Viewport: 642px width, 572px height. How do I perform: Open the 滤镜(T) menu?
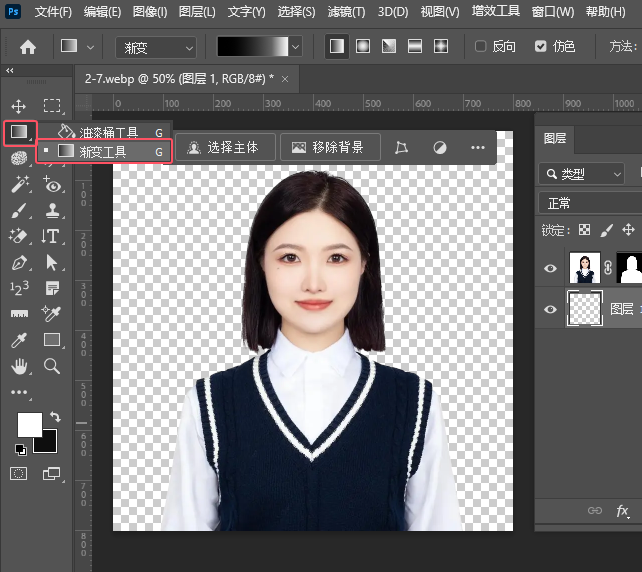click(x=345, y=12)
